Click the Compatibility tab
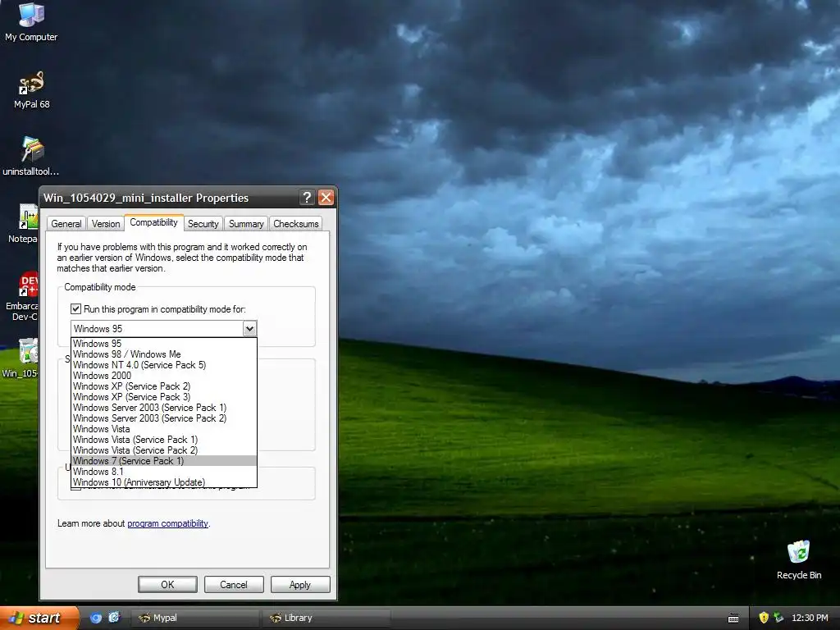Screen dimensions: 840x630 pyautogui.click(x=153, y=222)
